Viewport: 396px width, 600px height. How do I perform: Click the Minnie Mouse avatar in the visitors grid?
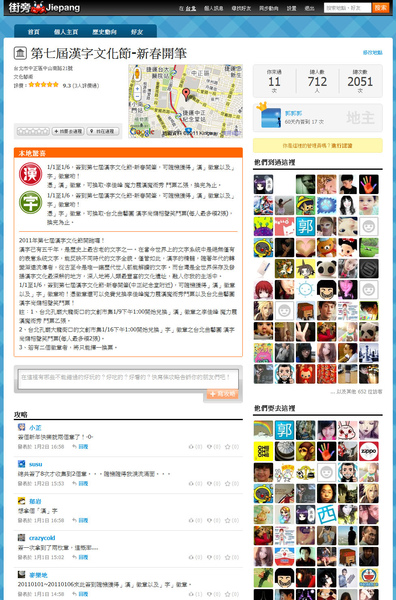tap(347, 248)
